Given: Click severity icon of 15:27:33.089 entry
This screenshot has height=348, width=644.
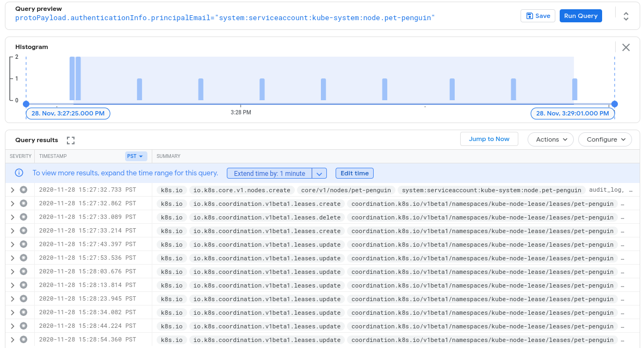Looking at the screenshot, I should click(x=24, y=217).
